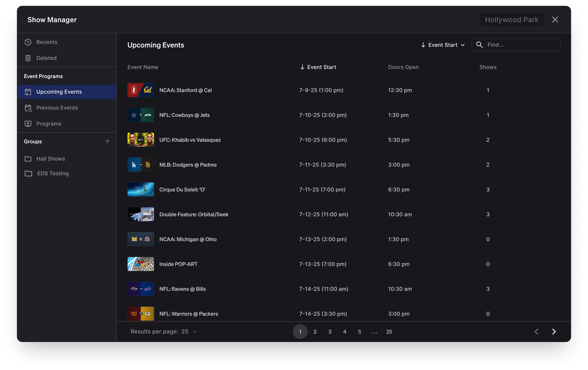
Task: Go to next page arrow
Action: pos(554,331)
